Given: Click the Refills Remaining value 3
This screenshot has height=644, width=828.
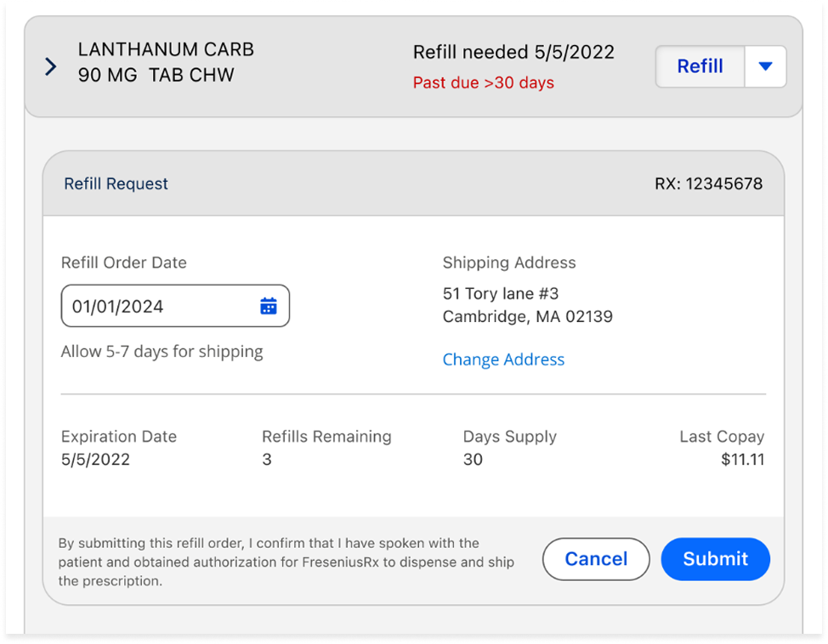Looking at the screenshot, I should 267,460.
